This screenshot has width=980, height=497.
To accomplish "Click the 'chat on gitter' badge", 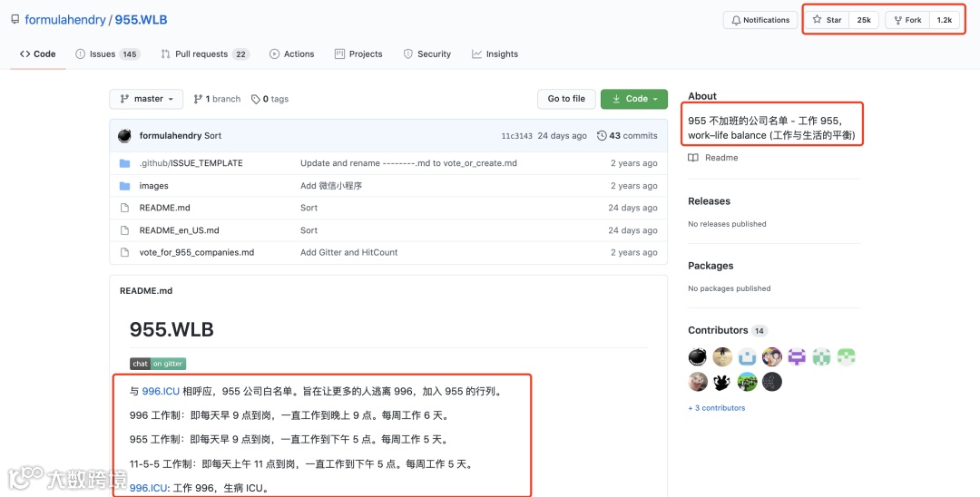I will click(x=158, y=364).
